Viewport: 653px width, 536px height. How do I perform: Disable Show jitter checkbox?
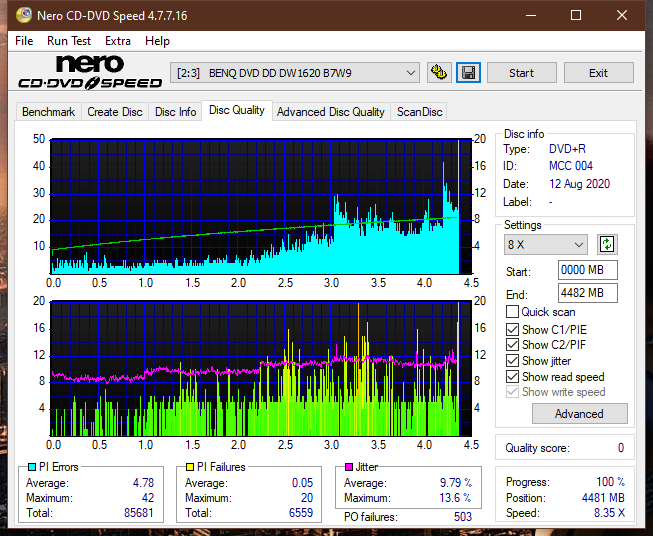pyautogui.click(x=512, y=361)
